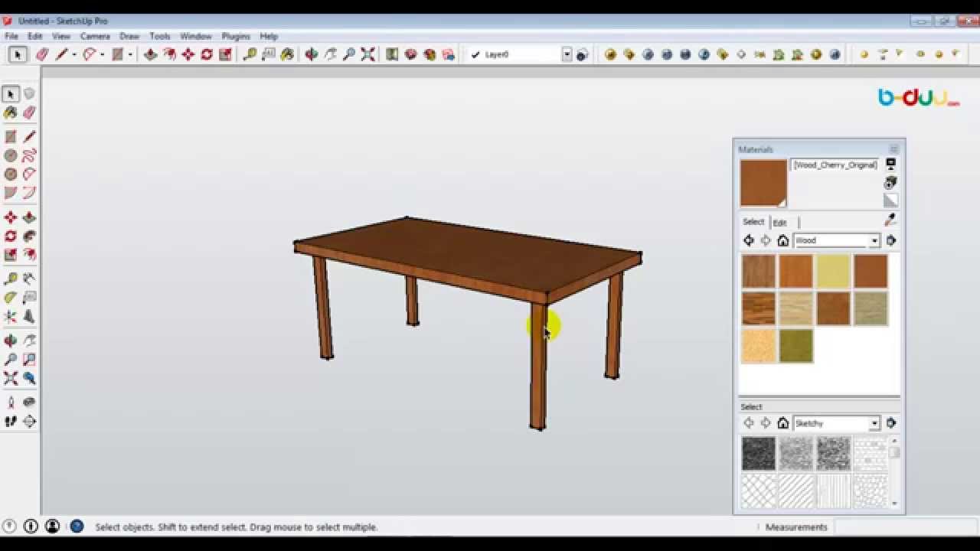
Task: Activate the 3D Text tool in left toolbar
Action: pyautogui.click(x=29, y=316)
